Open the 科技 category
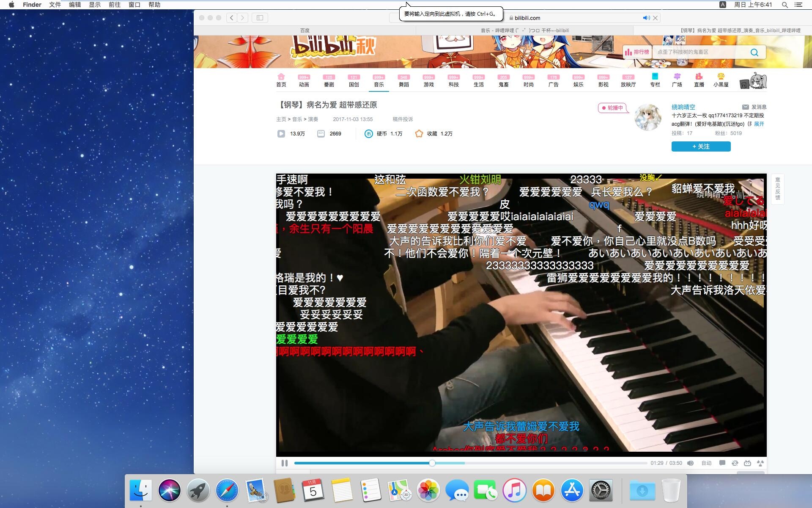The image size is (812, 508). tap(454, 81)
